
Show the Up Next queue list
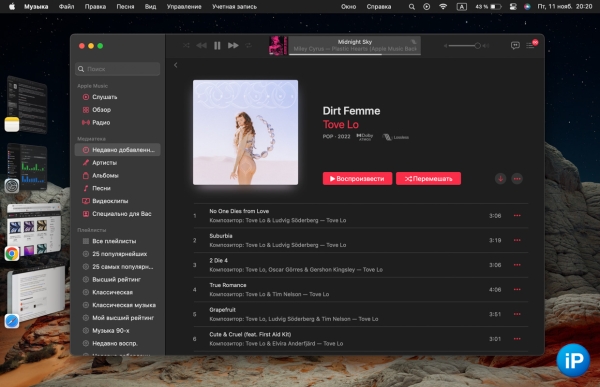[x=530, y=46]
